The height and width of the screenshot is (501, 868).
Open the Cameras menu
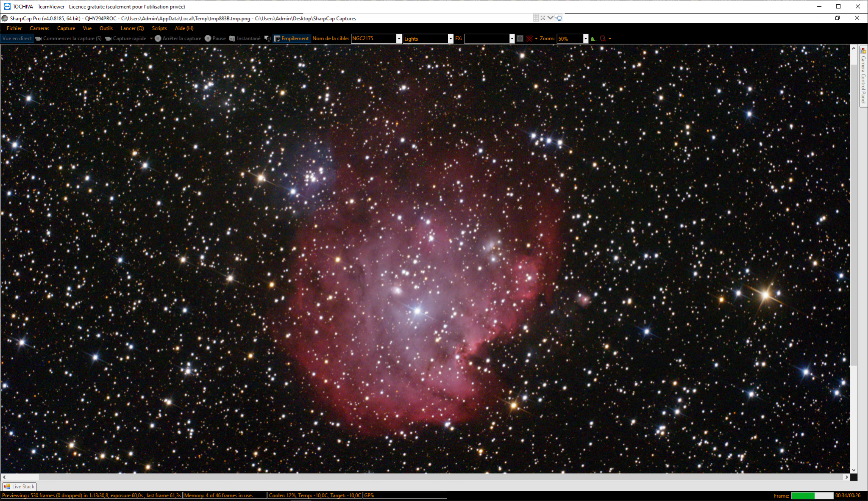(x=39, y=28)
